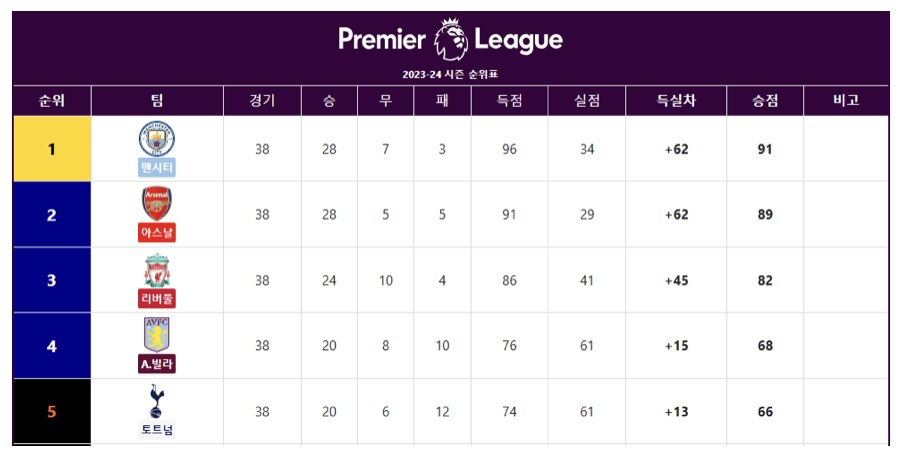Click the 토트넘 team name label
Image resolution: width=900 pixels, height=462 pixels.
pyautogui.click(x=157, y=430)
